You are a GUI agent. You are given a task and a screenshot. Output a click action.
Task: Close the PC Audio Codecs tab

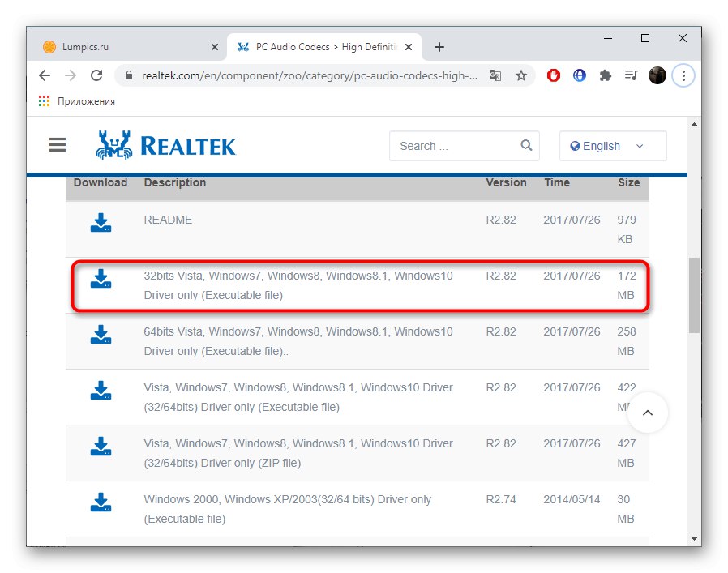click(409, 47)
